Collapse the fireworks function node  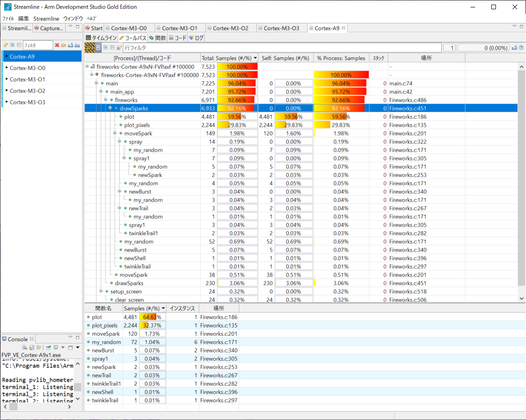click(x=105, y=99)
